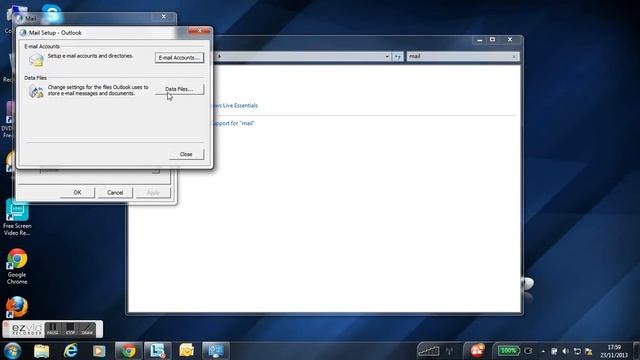The width and height of the screenshot is (640, 360).
Task: Click the Show desktop strip
Action: click(x=636, y=351)
